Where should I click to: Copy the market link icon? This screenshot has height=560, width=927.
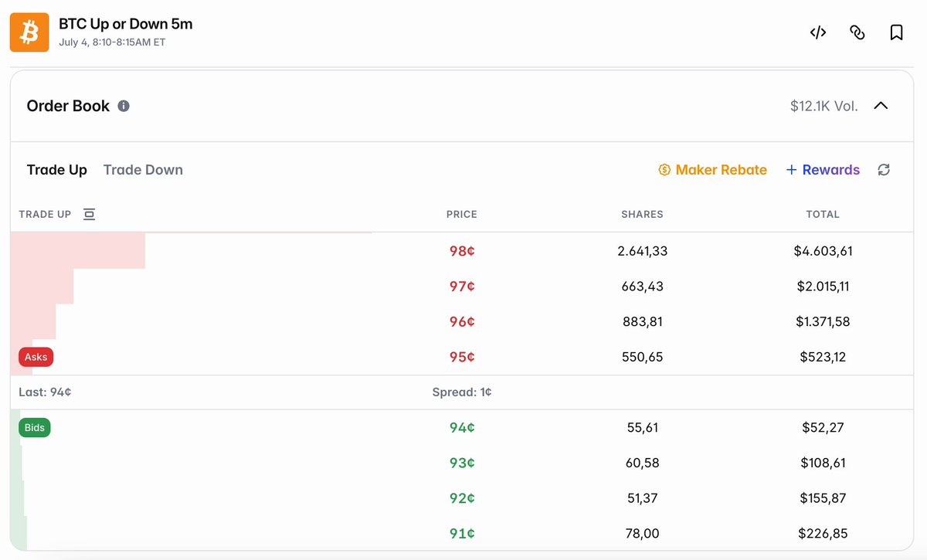pyautogui.click(x=857, y=32)
